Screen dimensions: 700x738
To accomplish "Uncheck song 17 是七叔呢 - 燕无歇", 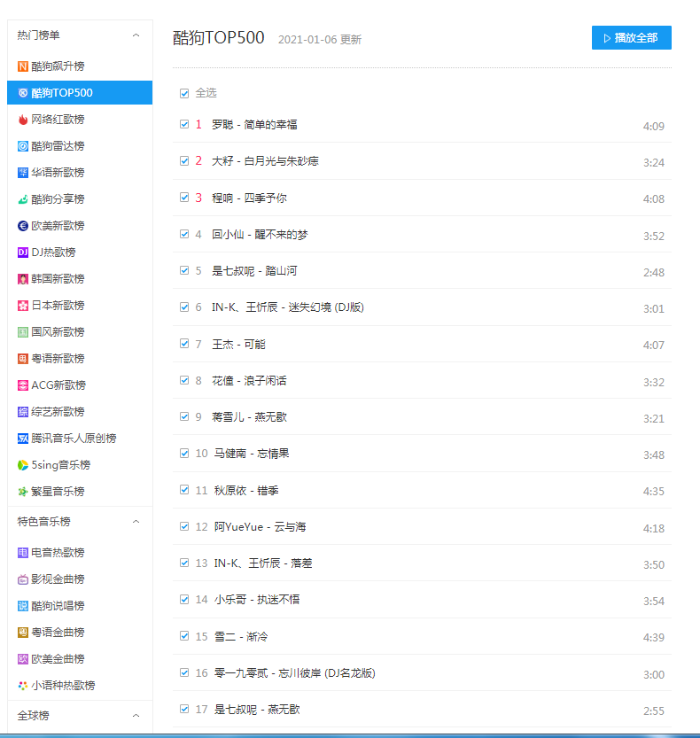I will (x=184, y=709).
